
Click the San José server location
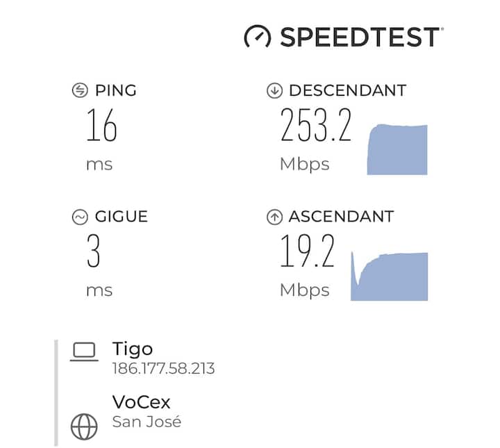tap(147, 422)
